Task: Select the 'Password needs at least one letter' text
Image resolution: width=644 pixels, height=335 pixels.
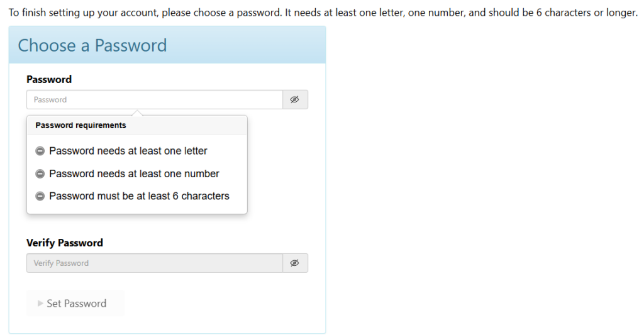Action: coord(128,151)
